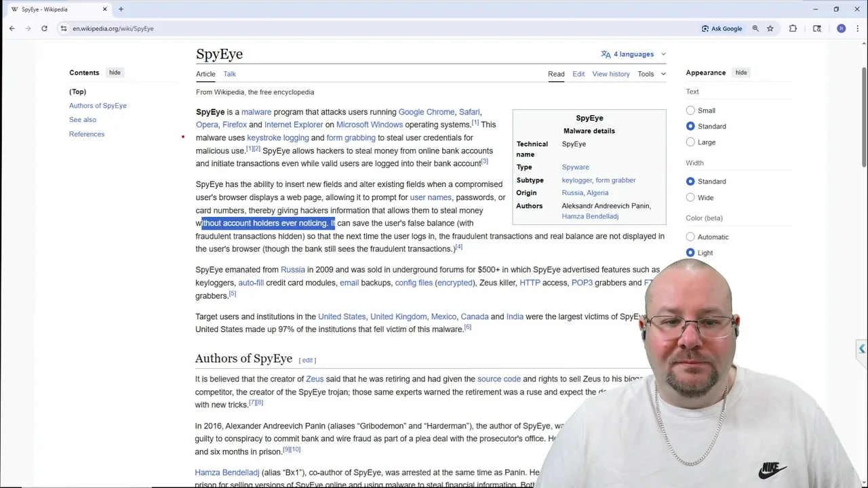Click the page vertical scrollbar
The width and height of the screenshot is (868, 488).
click(864, 115)
